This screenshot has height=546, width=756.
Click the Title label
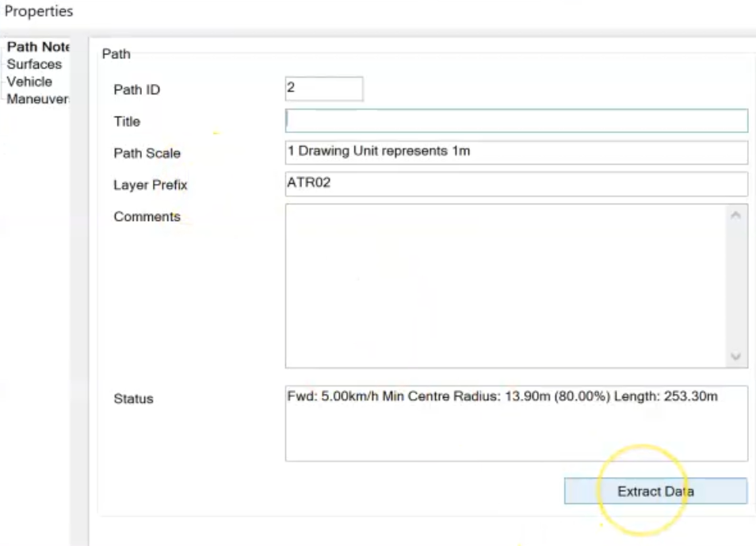[x=127, y=122]
